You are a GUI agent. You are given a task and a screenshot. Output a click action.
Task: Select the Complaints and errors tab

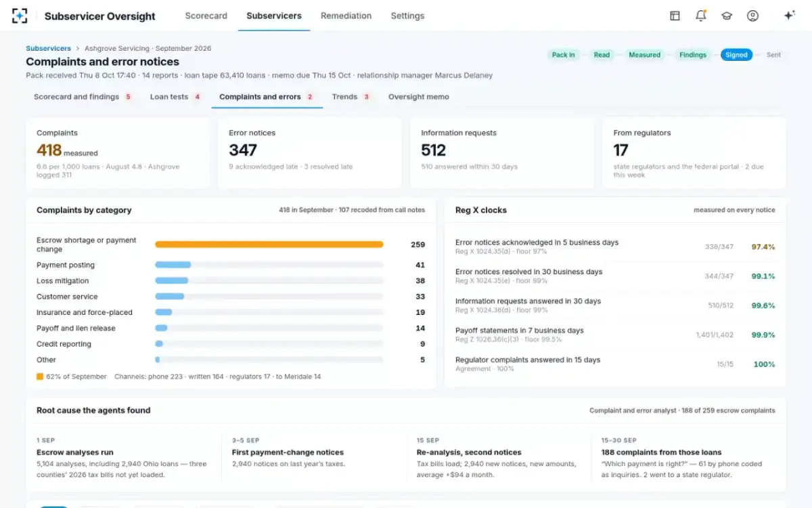267,97
